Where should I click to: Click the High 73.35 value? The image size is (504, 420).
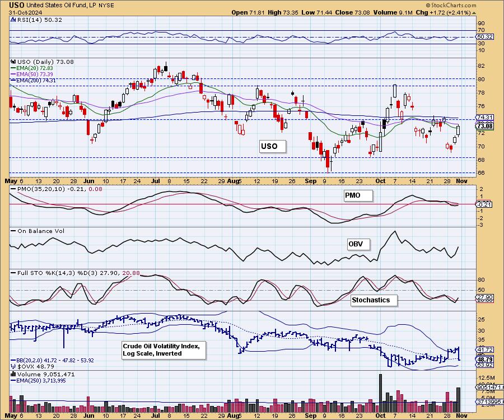[x=283, y=12]
